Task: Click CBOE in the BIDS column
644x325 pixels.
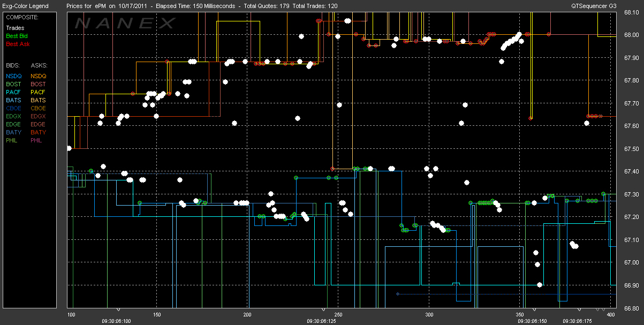Action: click(13, 108)
